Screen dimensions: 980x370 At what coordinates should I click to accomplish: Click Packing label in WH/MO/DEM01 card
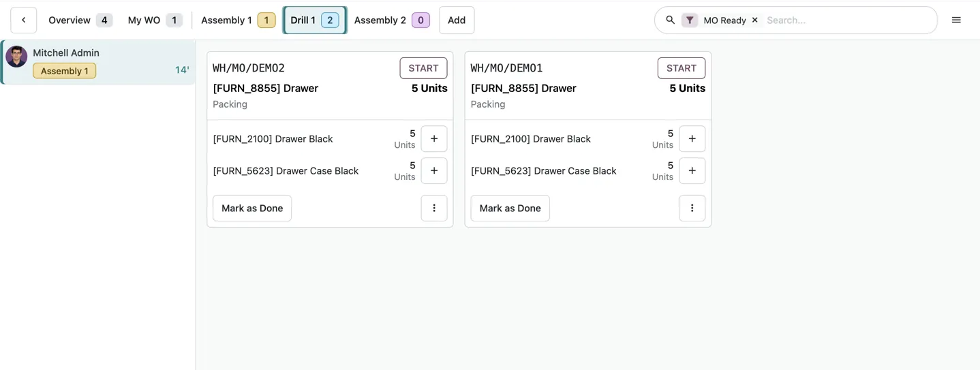point(488,104)
